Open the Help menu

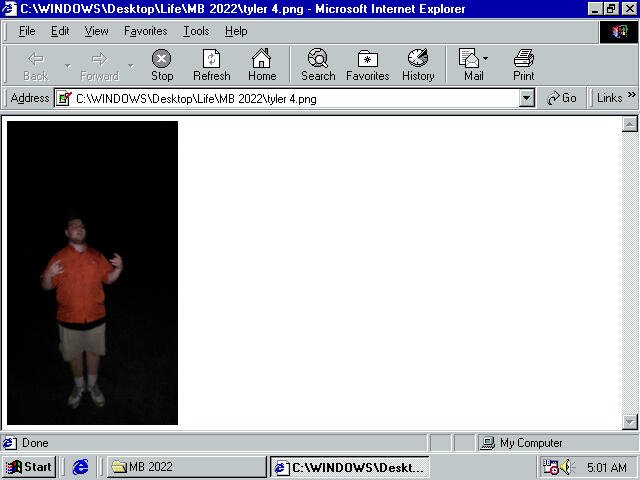tap(236, 31)
